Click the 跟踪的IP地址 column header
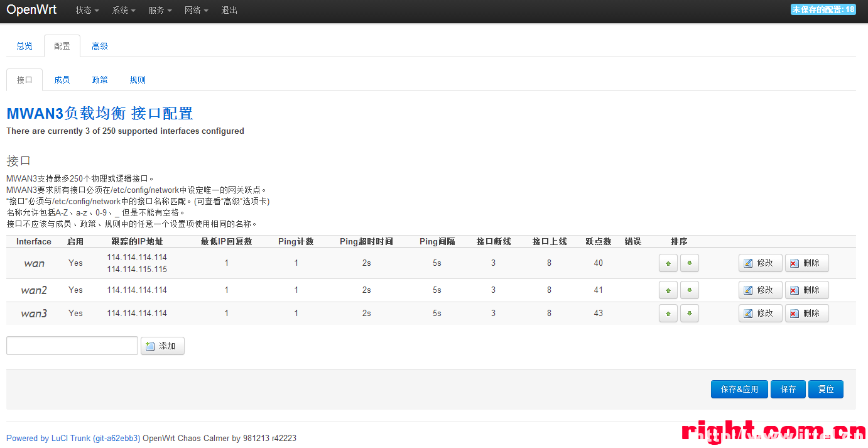The image size is (868, 448). coord(137,242)
